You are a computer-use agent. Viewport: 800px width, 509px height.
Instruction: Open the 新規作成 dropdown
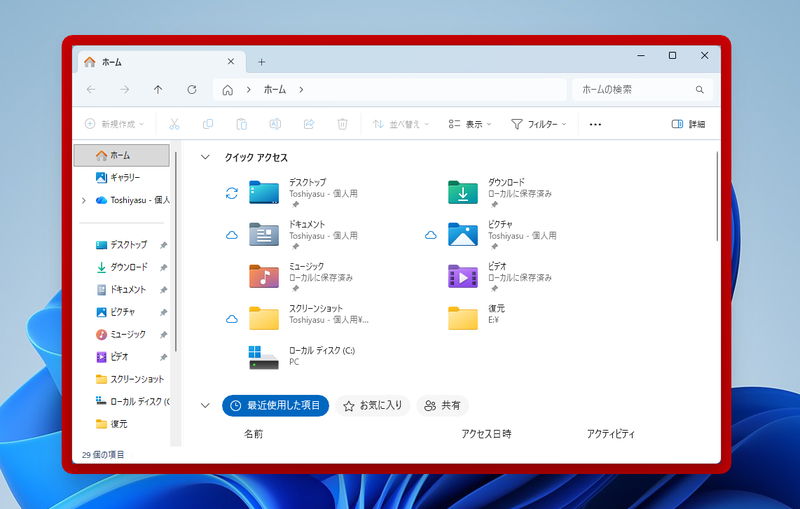click(x=114, y=124)
